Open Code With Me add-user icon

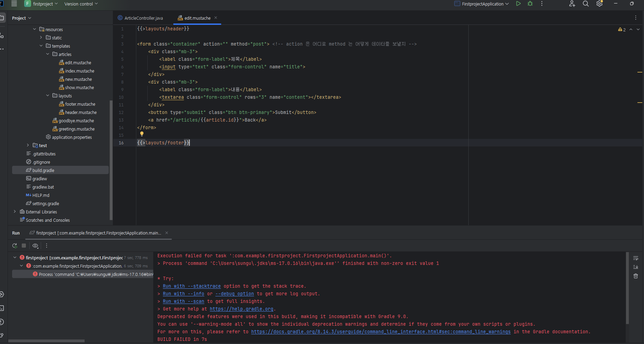coord(572,4)
